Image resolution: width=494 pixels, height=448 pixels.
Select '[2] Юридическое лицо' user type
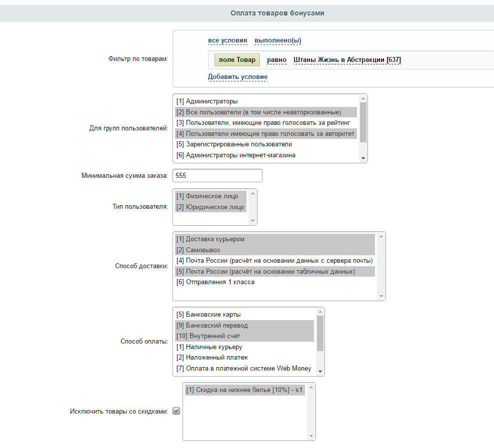(211, 207)
